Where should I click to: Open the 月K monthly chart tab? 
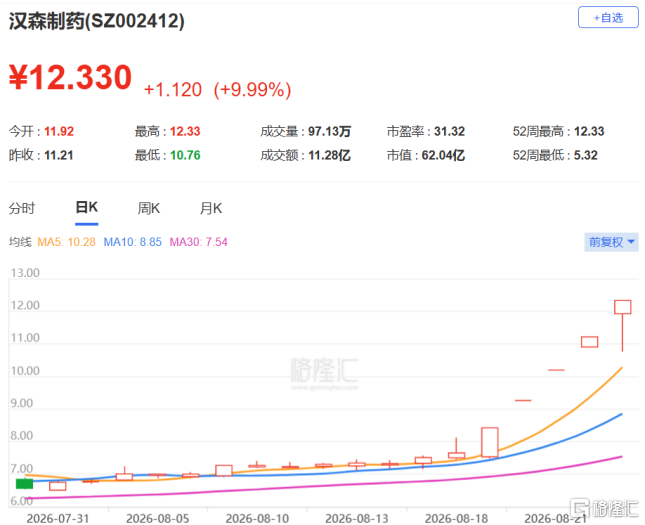[x=211, y=208]
